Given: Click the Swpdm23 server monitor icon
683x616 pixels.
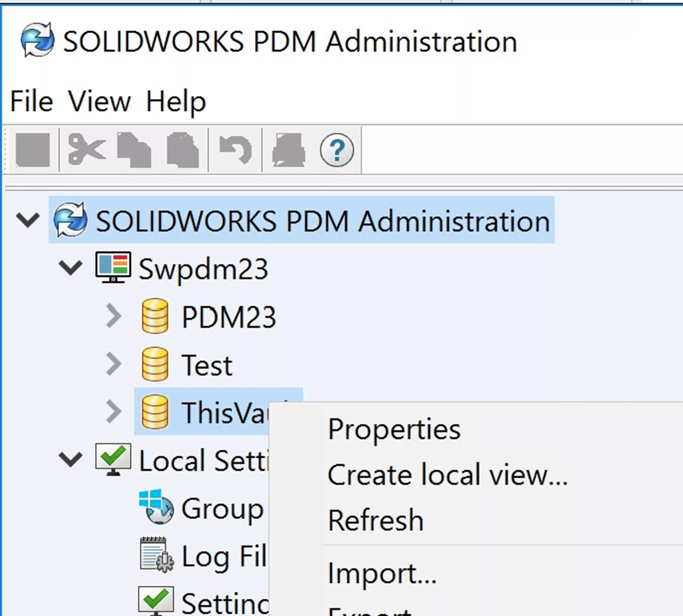Looking at the screenshot, I should (113, 267).
